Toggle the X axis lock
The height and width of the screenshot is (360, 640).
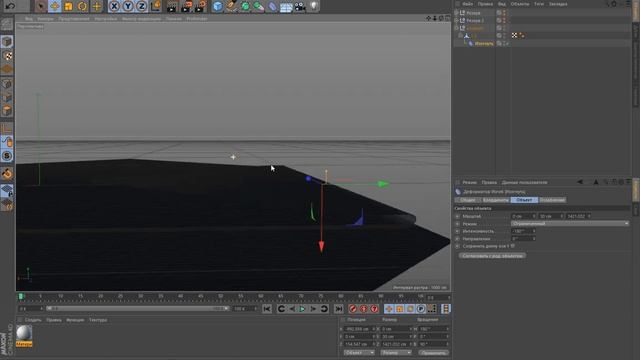click(x=114, y=6)
